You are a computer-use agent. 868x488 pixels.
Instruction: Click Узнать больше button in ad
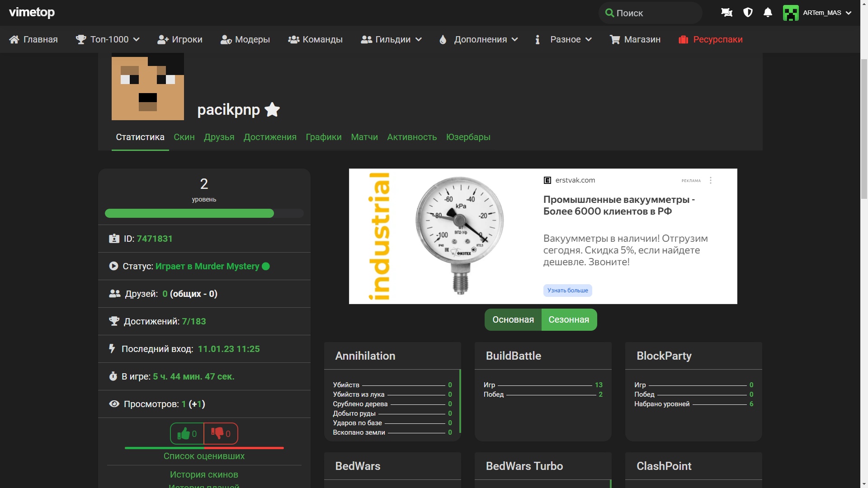tap(567, 291)
